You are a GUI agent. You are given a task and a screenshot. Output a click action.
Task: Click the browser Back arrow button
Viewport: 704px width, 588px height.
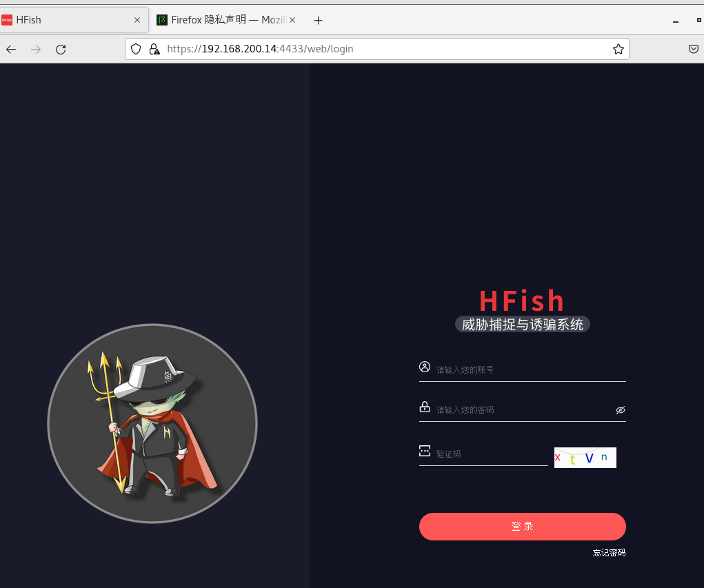click(11, 50)
